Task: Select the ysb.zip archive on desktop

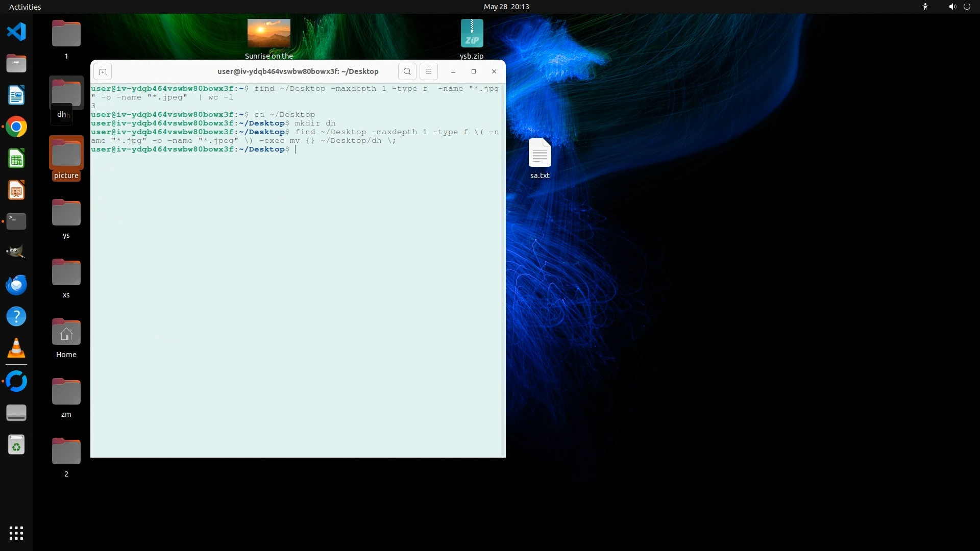Action: [x=472, y=34]
